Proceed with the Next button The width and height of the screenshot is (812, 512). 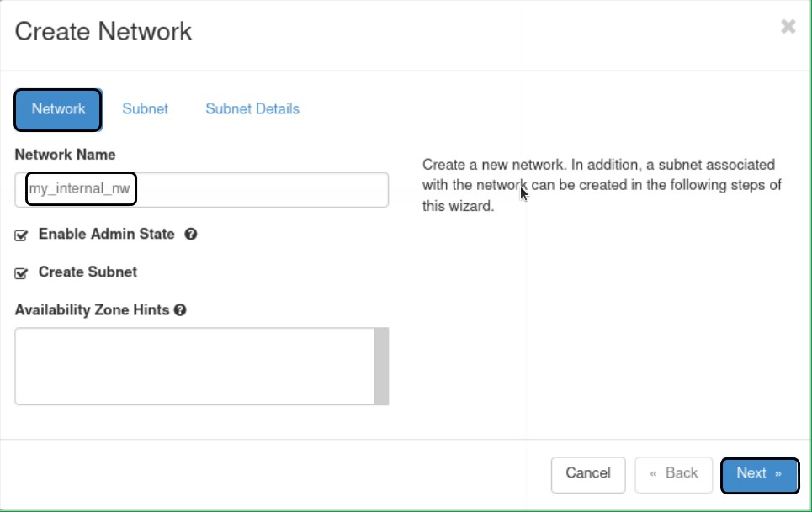click(759, 474)
